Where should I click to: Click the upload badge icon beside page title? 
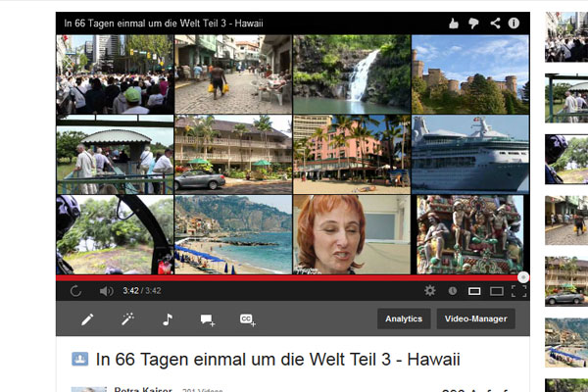coord(80,359)
